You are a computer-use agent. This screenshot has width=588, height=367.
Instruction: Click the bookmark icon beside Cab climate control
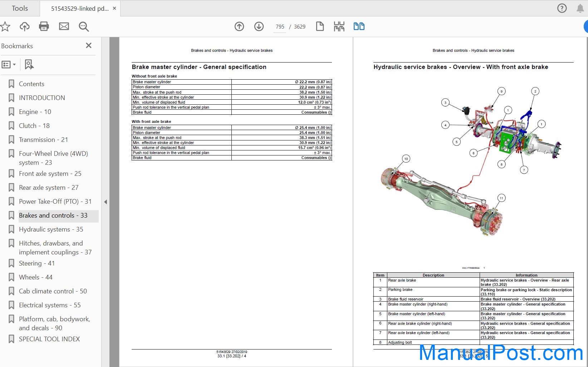(11, 291)
